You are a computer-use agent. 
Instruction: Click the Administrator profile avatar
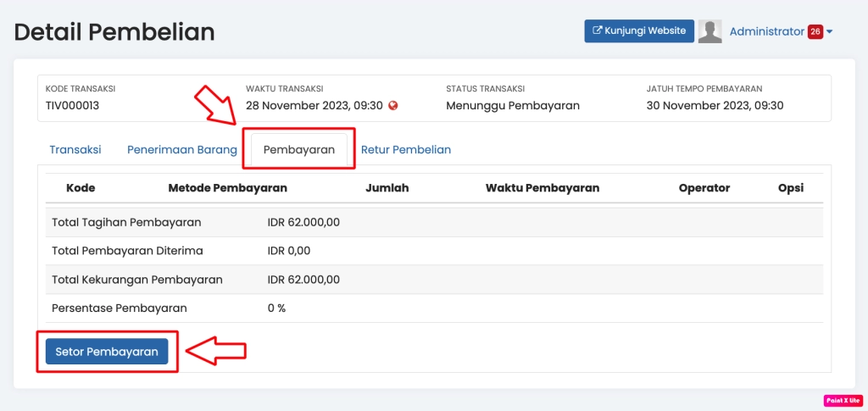coord(709,31)
